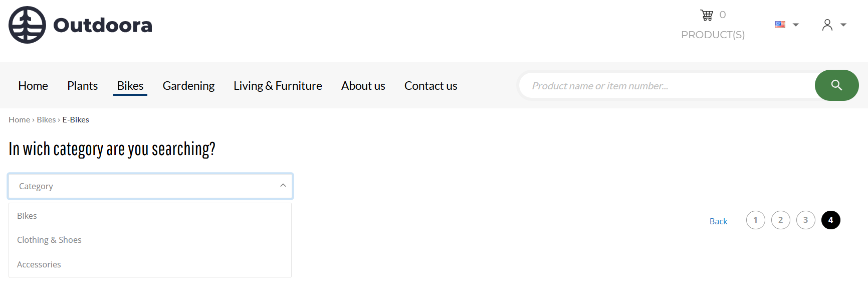Click the US flag language icon
The height and width of the screenshot is (287, 868).
(x=780, y=25)
